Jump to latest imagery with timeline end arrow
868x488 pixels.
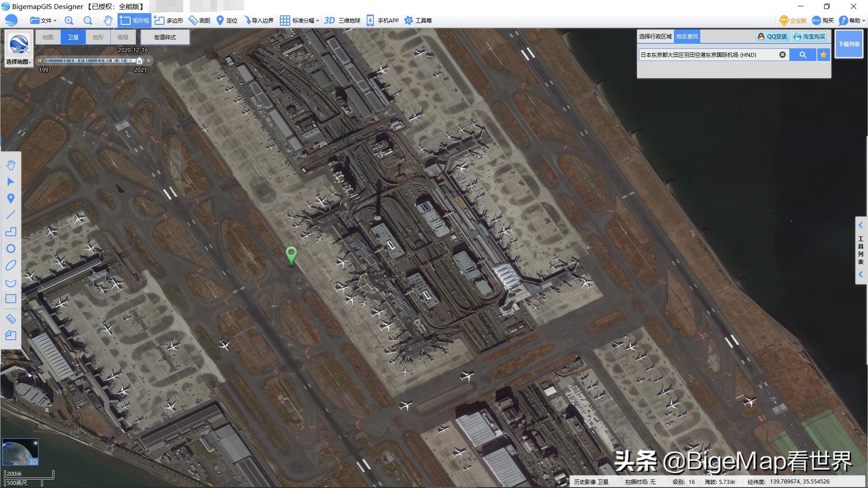149,61
